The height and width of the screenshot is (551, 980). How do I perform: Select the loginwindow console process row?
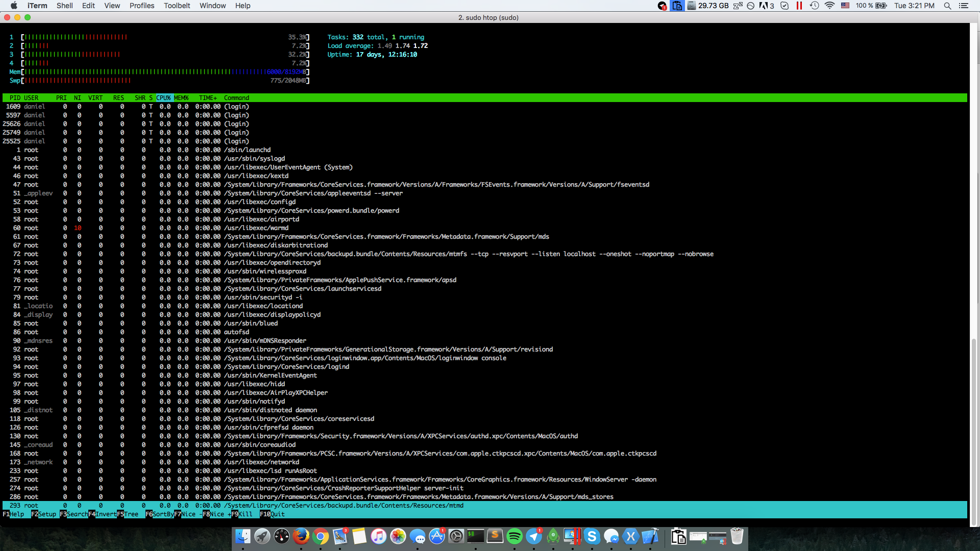(x=485, y=358)
